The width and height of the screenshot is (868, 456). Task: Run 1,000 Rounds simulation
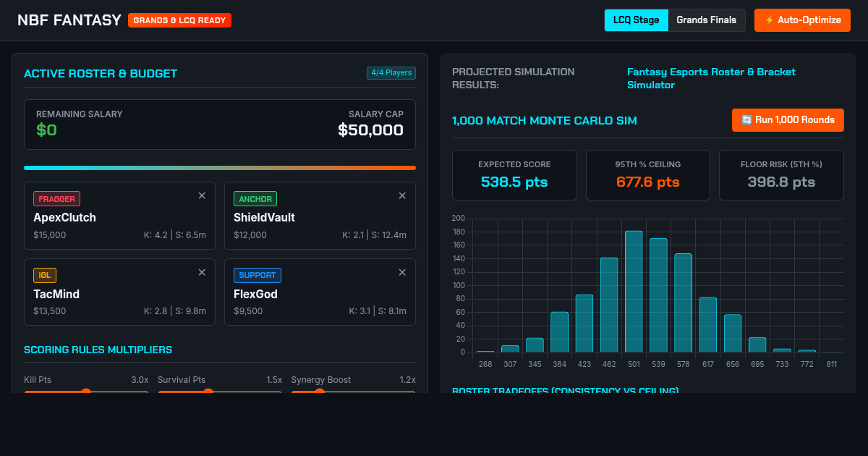788,120
